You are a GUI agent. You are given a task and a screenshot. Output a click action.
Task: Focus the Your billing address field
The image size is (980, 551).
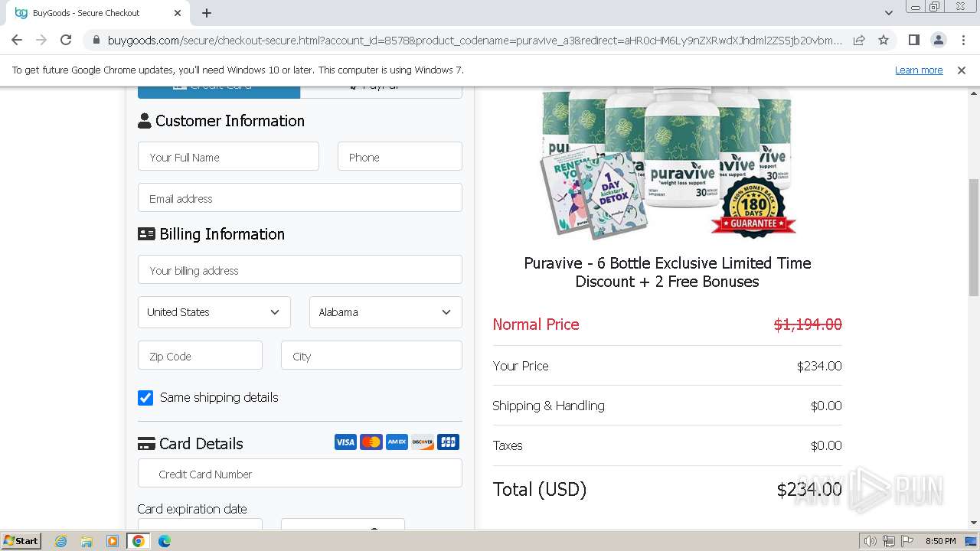300,269
